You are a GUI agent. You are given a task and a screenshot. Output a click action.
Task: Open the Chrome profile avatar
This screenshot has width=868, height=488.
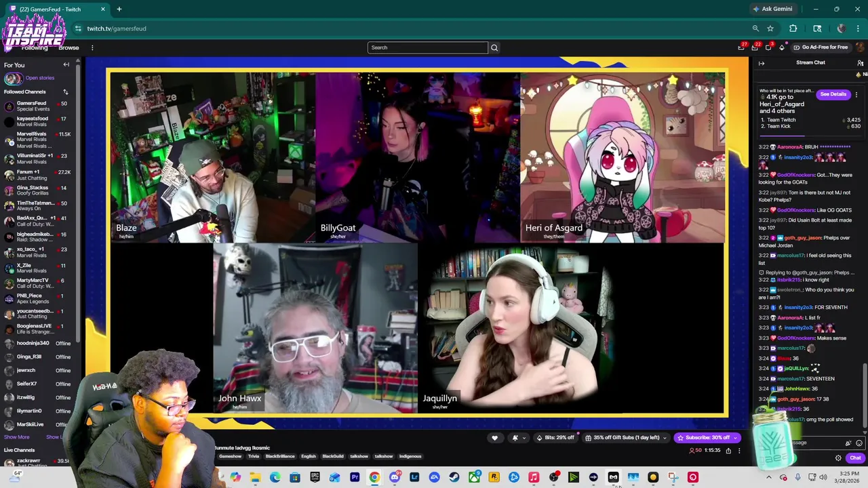pos(842,28)
